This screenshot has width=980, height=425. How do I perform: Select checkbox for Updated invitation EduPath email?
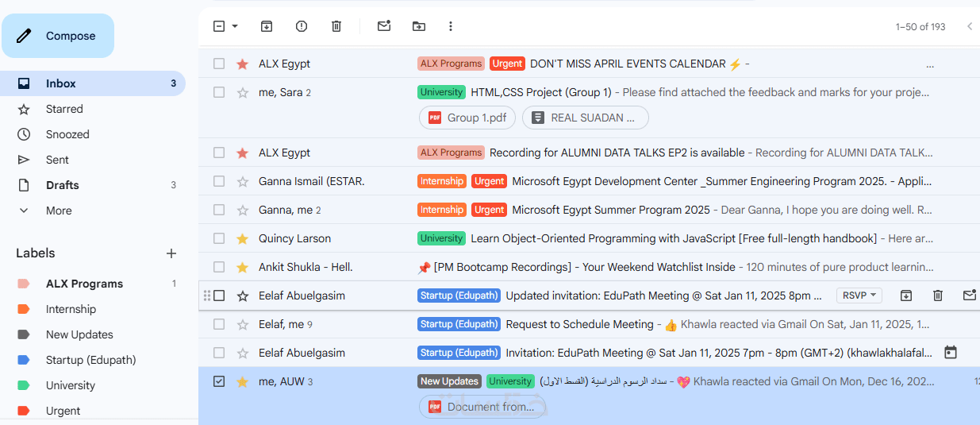[x=219, y=296]
